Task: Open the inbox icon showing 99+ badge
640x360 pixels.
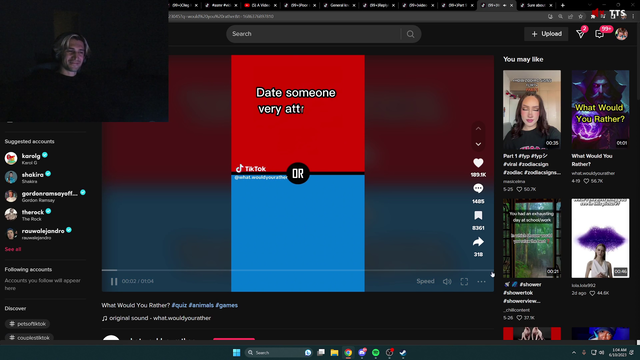Action: coord(599,34)
